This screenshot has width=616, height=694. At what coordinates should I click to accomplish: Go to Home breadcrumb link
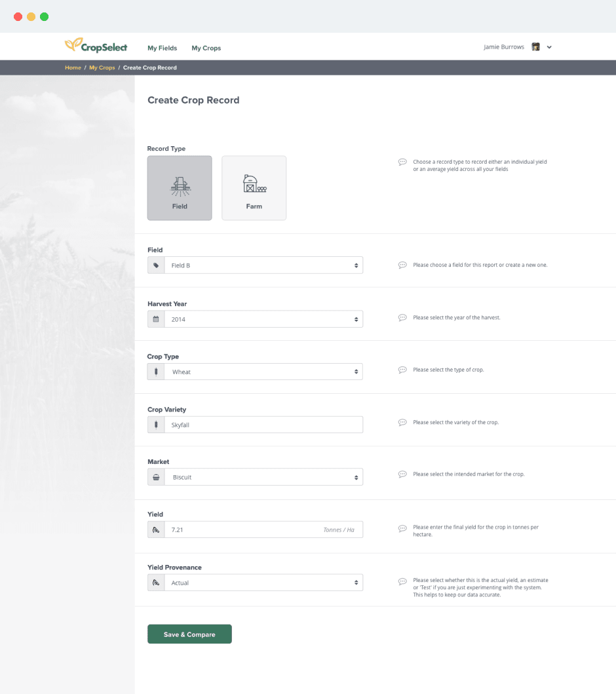tap(73, 67)
